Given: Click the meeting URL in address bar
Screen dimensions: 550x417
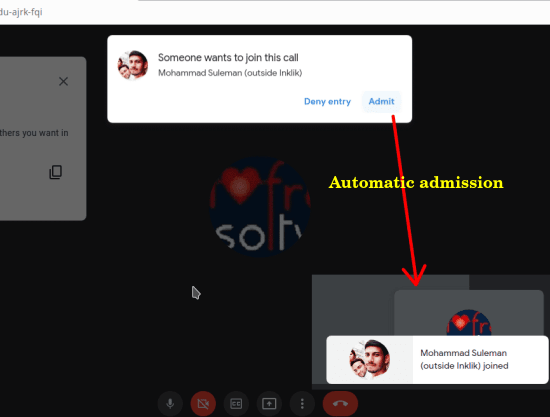Looking at the screenshot, I should click(x=21, y=12).
